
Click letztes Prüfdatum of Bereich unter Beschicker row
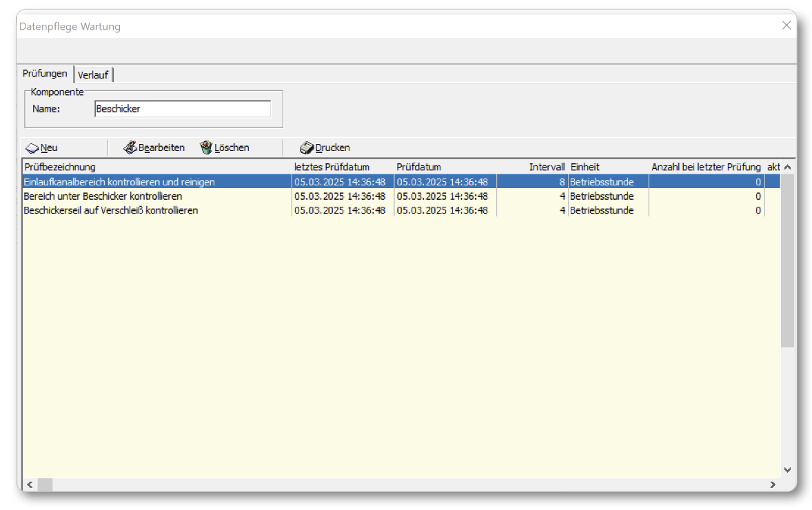[343, 196]
